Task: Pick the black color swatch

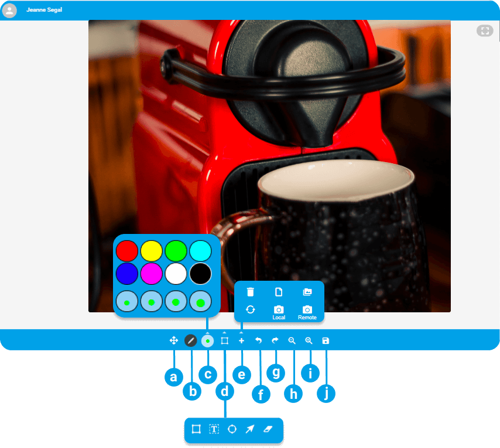Action: point(200,274)
